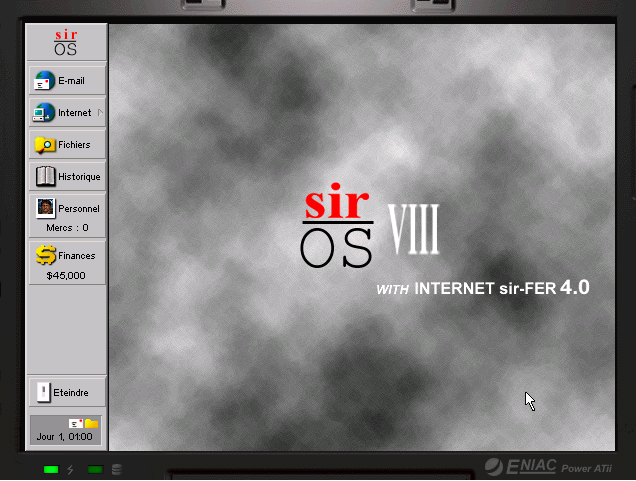Click the yellow folder status icon
The image size is (636, 481).
(x=92, y=424)
